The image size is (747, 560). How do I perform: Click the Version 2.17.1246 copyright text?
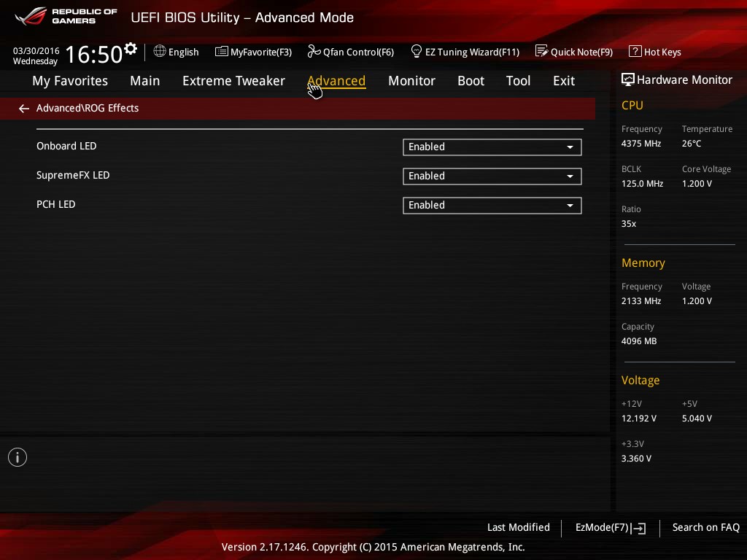click(373, 547)
